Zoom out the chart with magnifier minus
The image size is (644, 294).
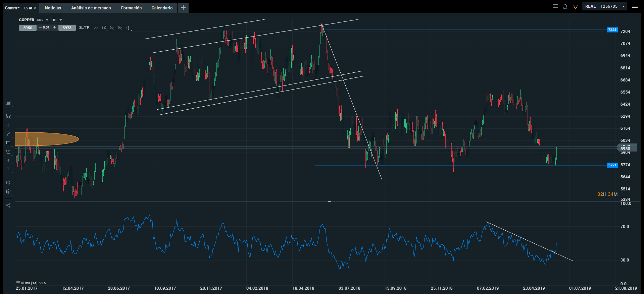[x=112, y=28]
